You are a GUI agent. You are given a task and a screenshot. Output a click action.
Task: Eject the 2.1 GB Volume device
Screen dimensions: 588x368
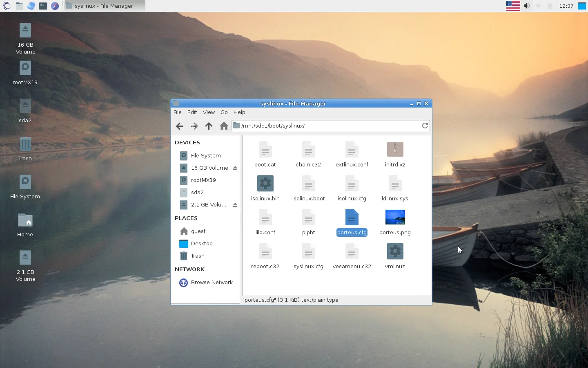(x=235, y=205)
